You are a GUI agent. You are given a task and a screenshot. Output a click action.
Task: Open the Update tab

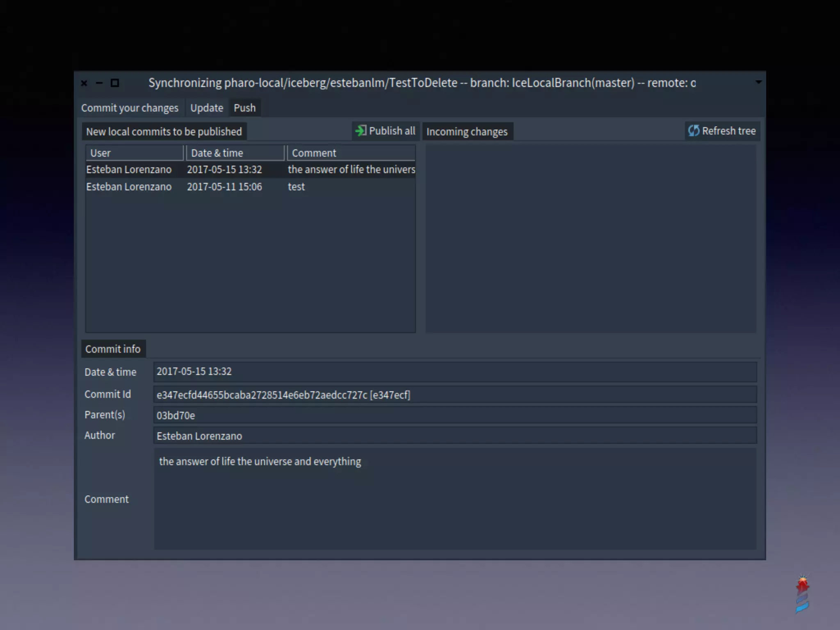[206, 108]
